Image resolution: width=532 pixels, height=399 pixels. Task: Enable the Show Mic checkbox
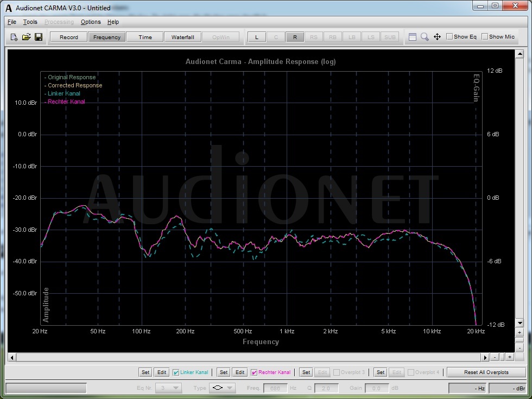tap(485, 37)
